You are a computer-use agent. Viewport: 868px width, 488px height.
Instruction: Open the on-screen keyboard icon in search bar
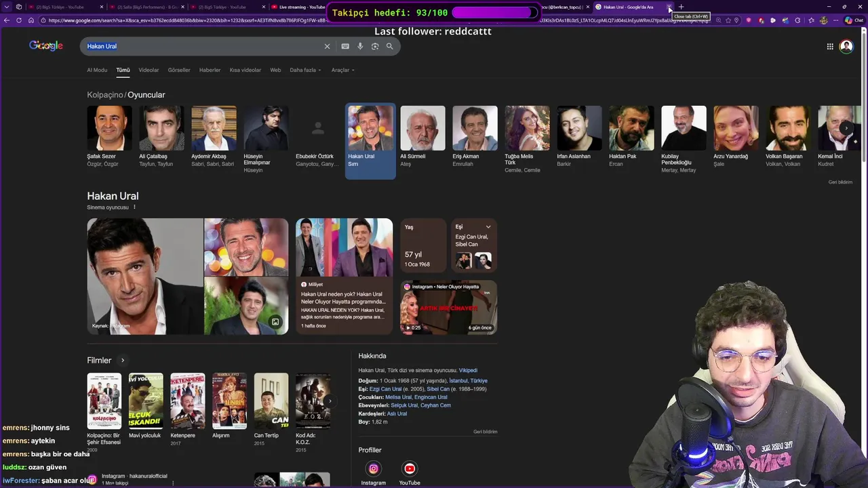345,46
